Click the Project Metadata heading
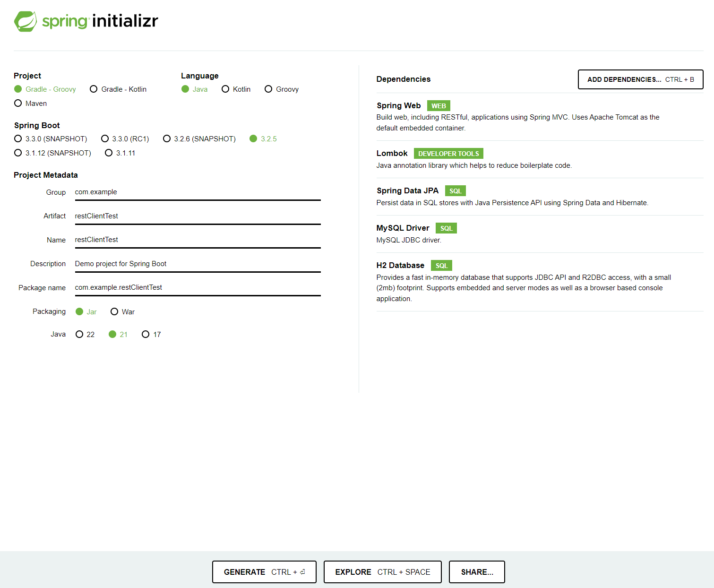Viewport: 714px width, 588px height. click(x=46, y=175)
